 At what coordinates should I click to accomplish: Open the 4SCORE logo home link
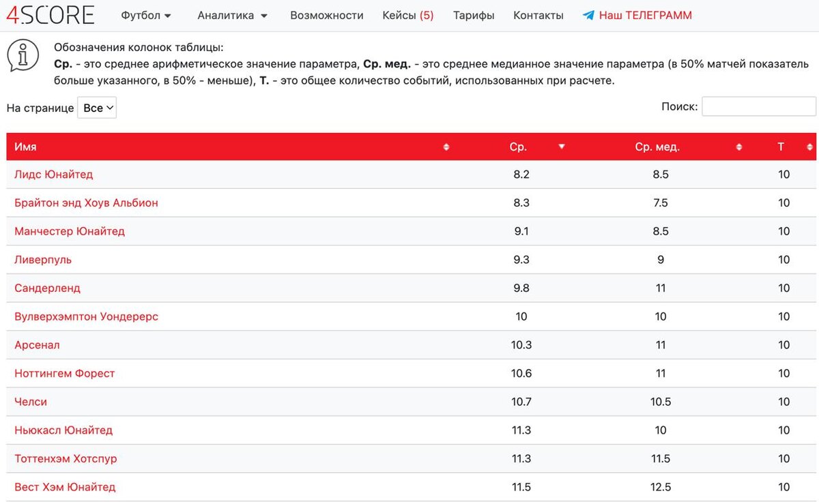coord(51,15)
